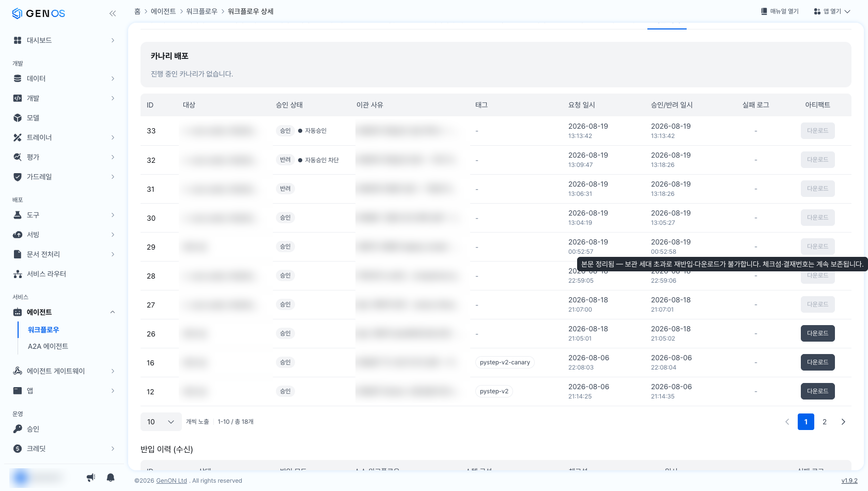
Task: Open the rows-per-page dropdown showing 10
Action: pyautogui.click(x=161, y=422)
